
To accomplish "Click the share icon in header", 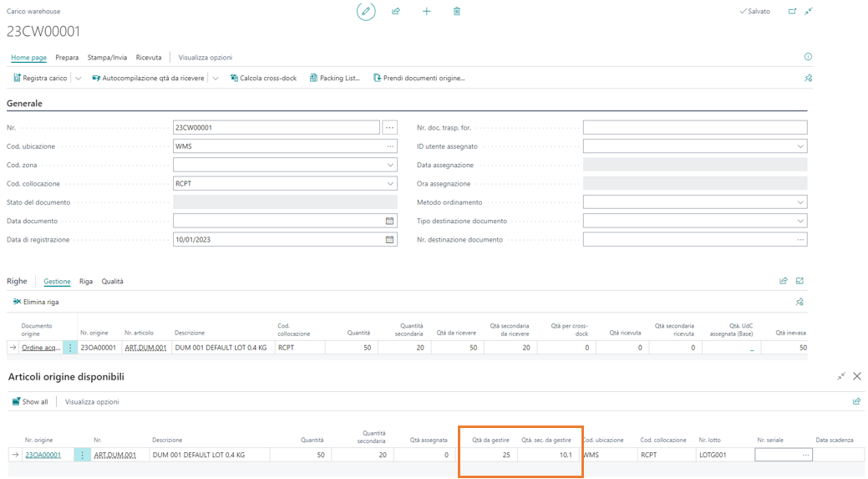I will (x=396, y=12).
